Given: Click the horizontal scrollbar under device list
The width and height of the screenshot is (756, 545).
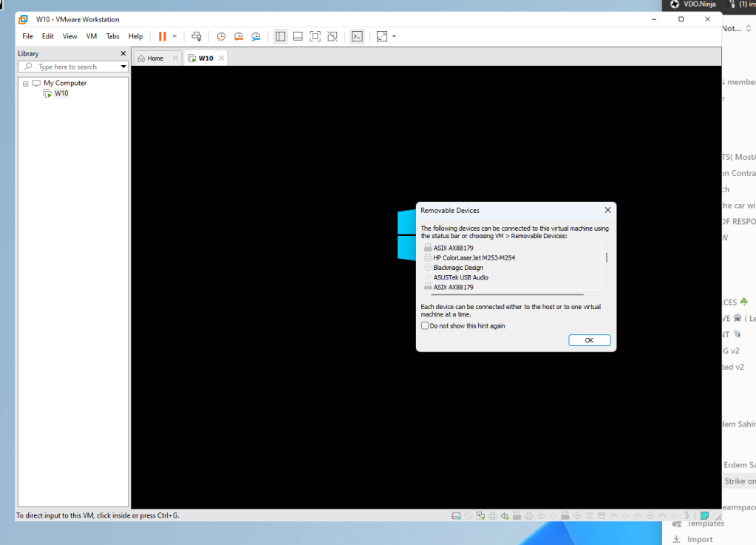Looking at the screenshot, I should (507, 294).
